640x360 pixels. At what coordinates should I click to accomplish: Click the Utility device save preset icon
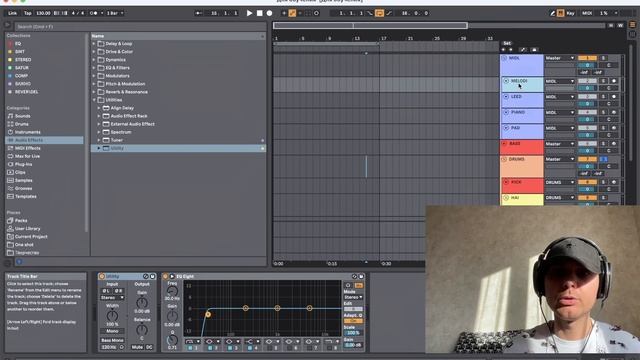(152, 276)
